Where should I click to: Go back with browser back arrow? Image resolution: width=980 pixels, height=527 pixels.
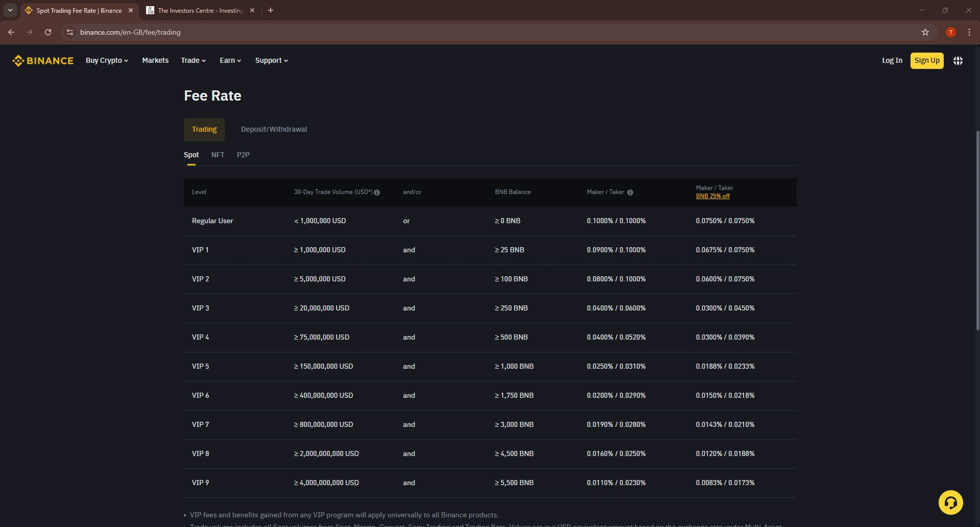tap(11, 32)
